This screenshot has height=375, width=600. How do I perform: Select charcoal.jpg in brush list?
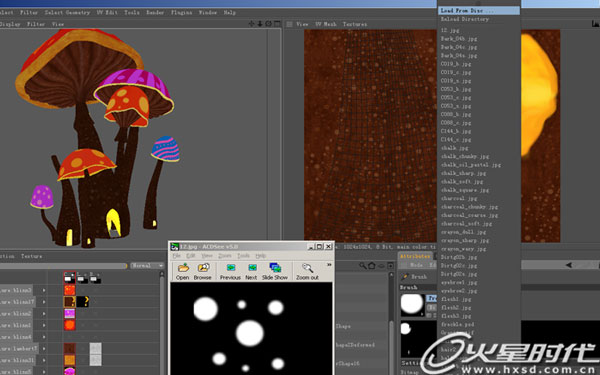(459, 199)
